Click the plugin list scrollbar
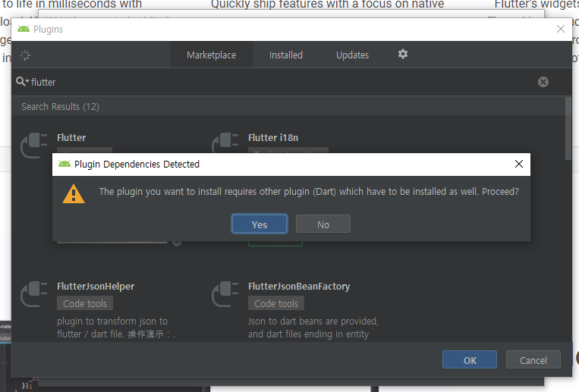579x392 pixels. (568, 128)
